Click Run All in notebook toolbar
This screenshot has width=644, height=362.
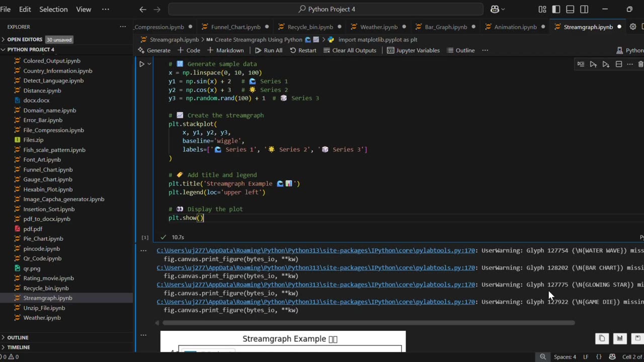coord(269,50)
